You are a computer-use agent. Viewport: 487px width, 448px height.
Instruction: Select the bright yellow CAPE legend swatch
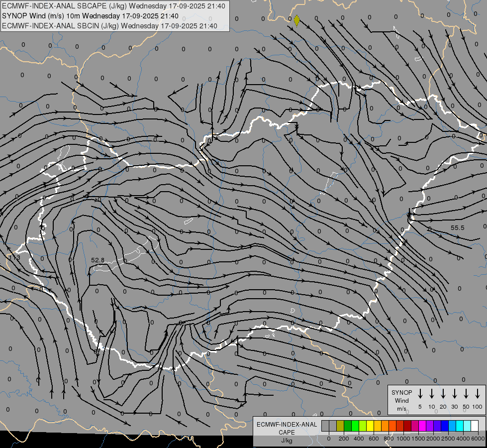click(370, 426)
